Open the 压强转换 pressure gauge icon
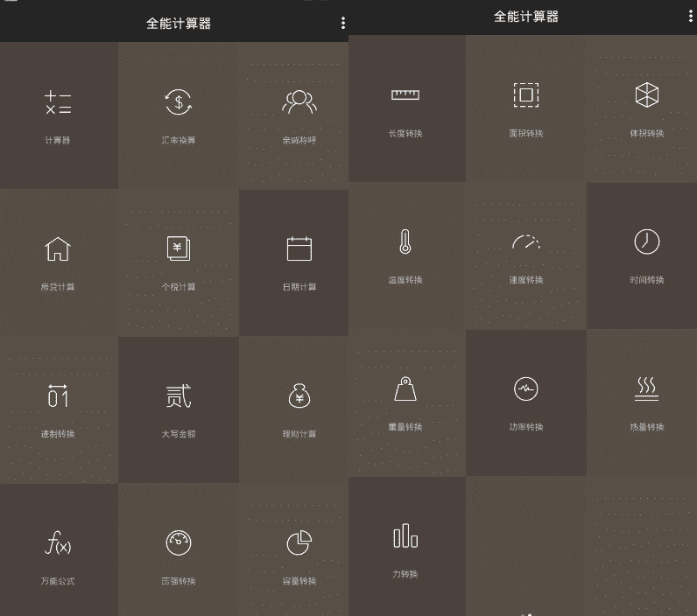The width and height of the screenshot is (697, 616). (179, 542)
